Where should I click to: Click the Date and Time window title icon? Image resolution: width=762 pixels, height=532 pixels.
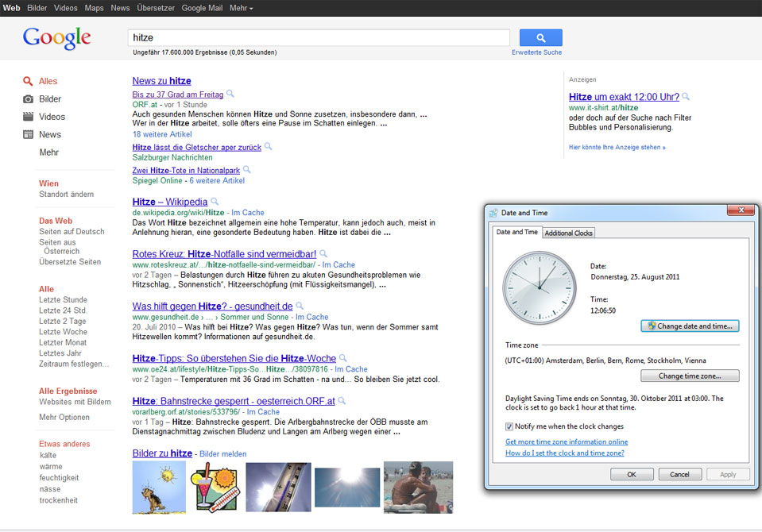[493, 213]
